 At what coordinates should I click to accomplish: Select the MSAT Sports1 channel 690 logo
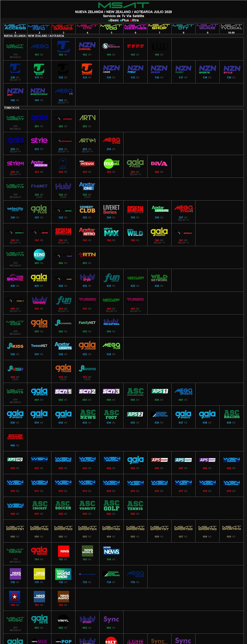(15, 528)
